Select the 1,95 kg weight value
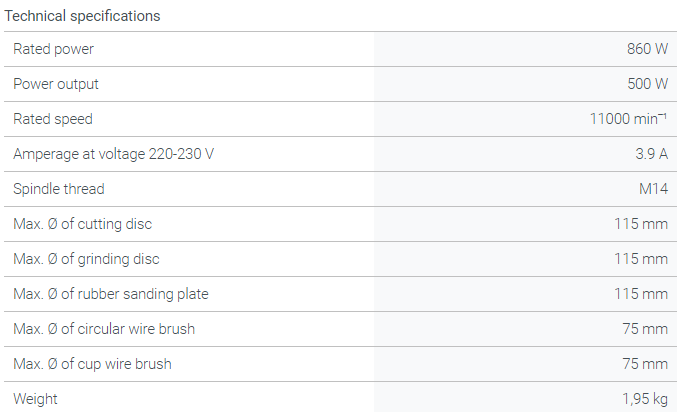This screenshot has height=412, width=681. tap(645, 399)
